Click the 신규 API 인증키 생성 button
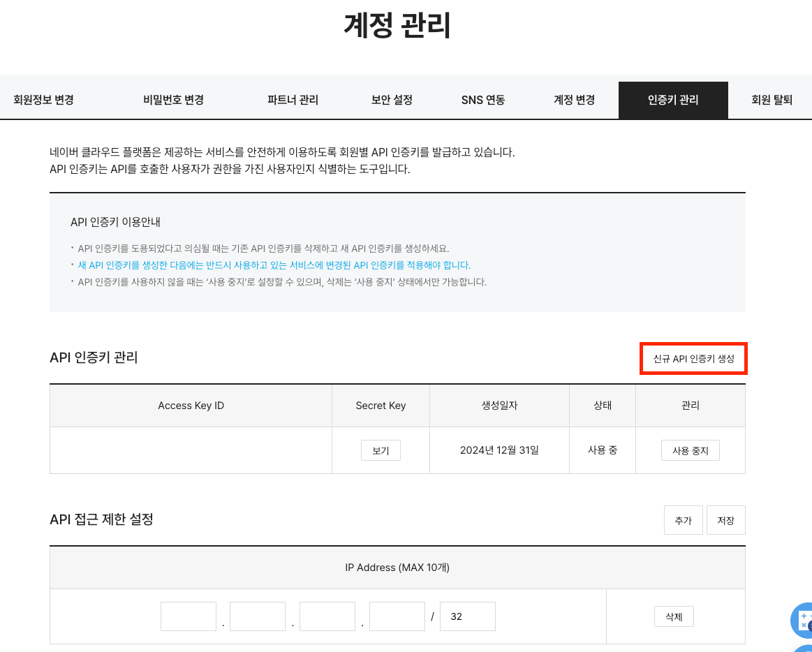Image resolution: width=812 pixels, height=652 pixels. tap(693, 358)
